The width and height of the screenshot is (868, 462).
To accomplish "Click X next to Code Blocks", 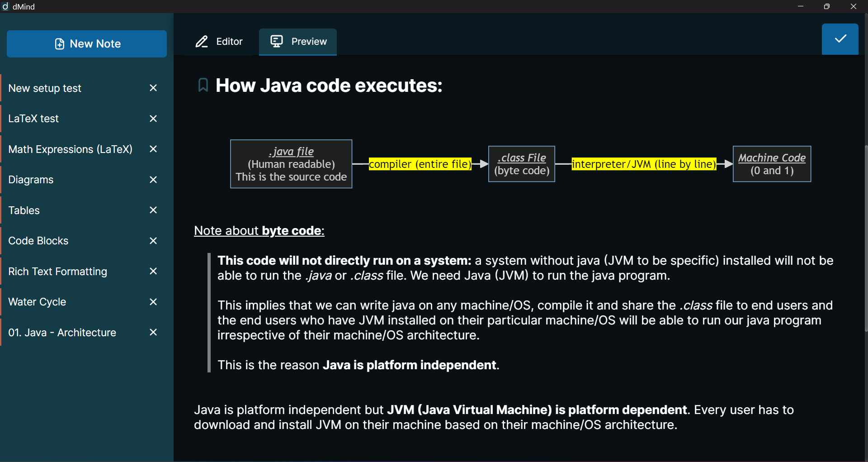I will [x=153, y=241].
